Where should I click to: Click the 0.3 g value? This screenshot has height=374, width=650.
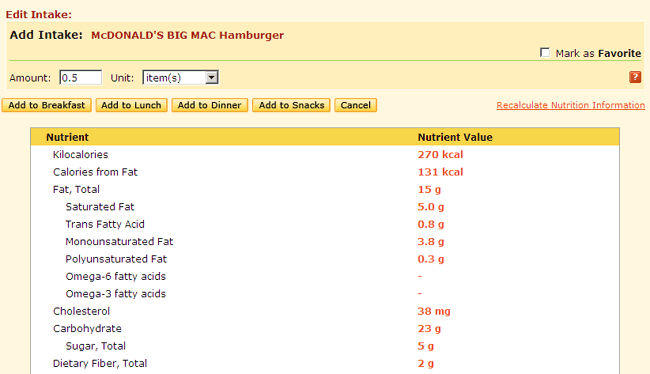click(x=431, y=259)
